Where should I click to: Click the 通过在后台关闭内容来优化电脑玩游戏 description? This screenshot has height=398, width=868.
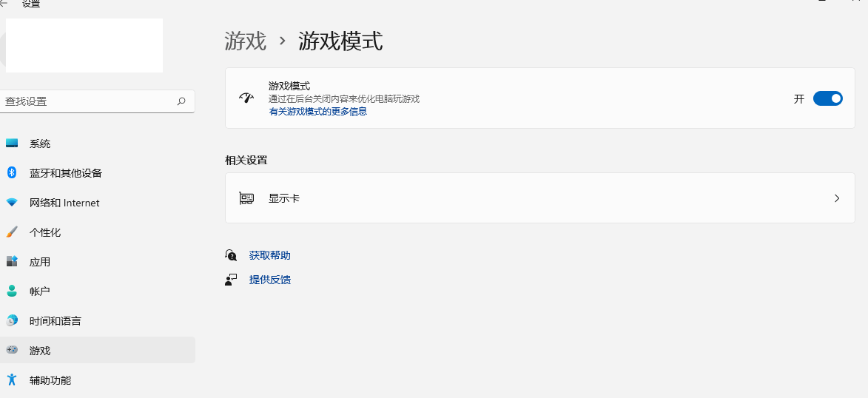click(344, 98)
